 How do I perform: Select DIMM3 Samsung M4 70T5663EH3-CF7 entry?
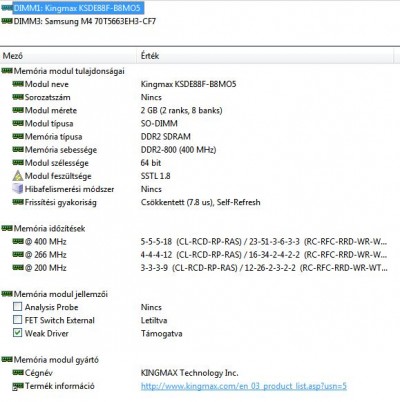85,21
